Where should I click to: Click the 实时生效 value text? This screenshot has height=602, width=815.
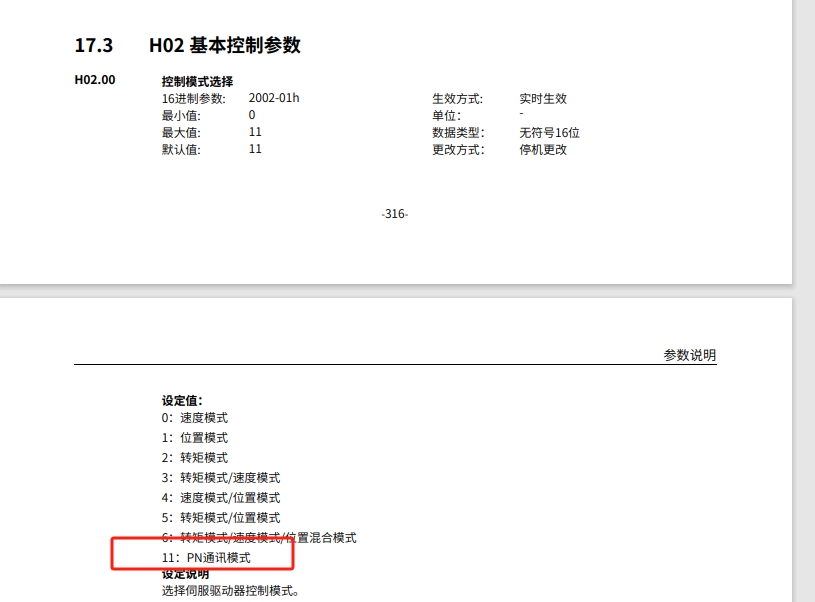(x=543, y=99)
